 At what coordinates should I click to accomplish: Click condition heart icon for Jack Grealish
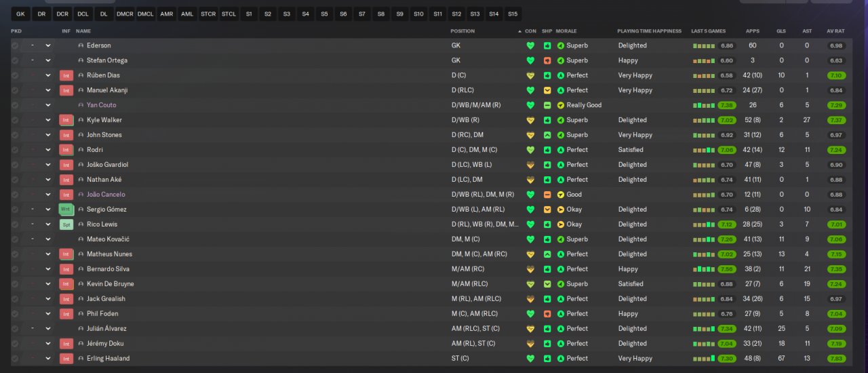pyautogui.click(x=530, y=299)
